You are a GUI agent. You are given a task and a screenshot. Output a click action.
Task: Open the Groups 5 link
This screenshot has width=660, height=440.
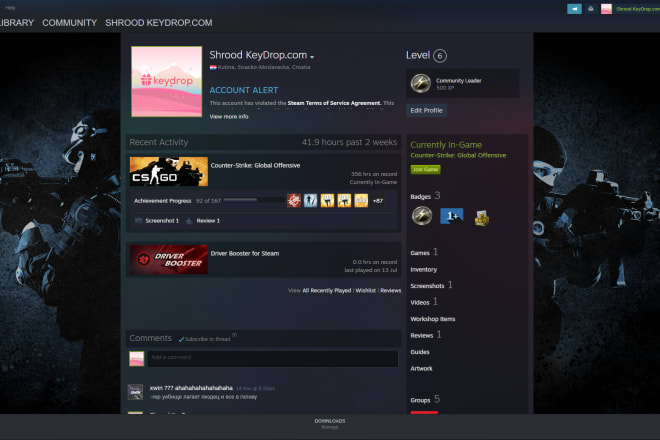[x=425, y=399]
